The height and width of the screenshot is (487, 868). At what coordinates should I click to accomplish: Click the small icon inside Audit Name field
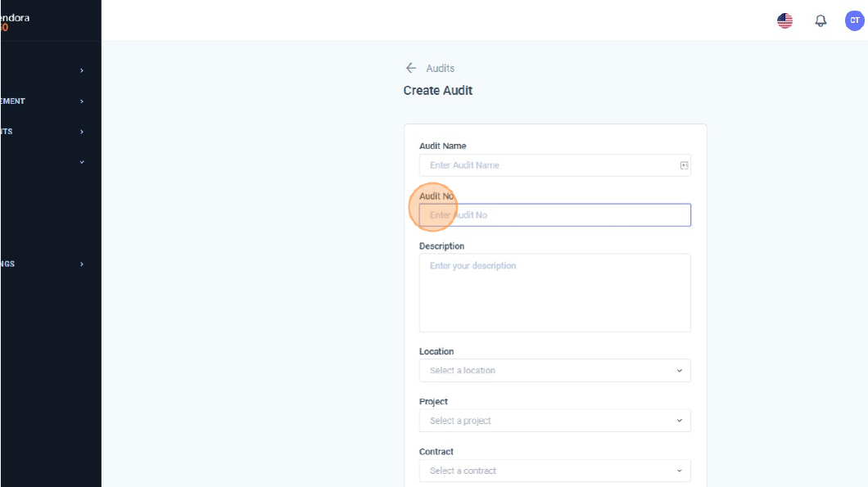tap(684, 165)
